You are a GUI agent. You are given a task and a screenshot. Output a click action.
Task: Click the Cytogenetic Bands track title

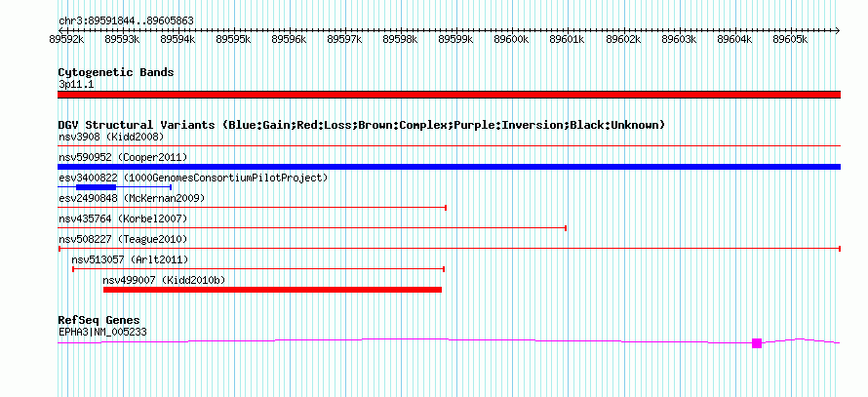[x=116, y=72]
